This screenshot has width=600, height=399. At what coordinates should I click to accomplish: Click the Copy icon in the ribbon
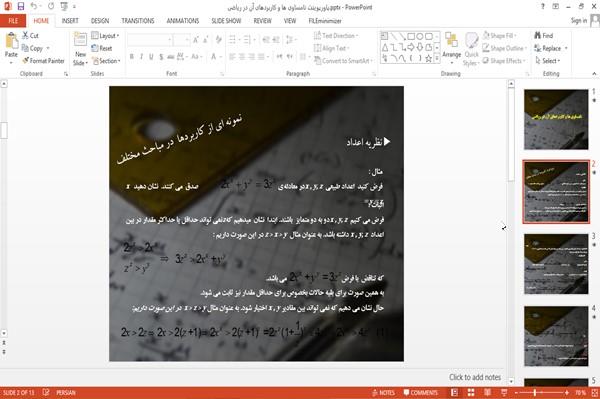[25, 48]
